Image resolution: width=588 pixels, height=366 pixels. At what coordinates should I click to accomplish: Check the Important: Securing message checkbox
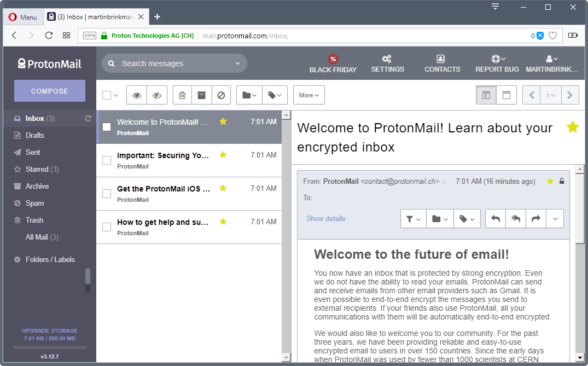click(x=107, y=160)
